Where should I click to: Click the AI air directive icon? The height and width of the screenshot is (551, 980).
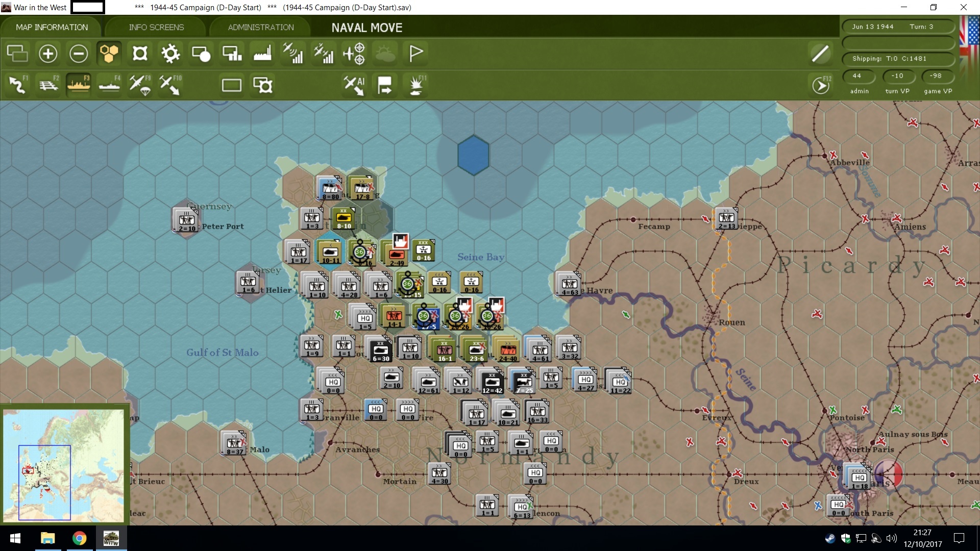point(354,85)
